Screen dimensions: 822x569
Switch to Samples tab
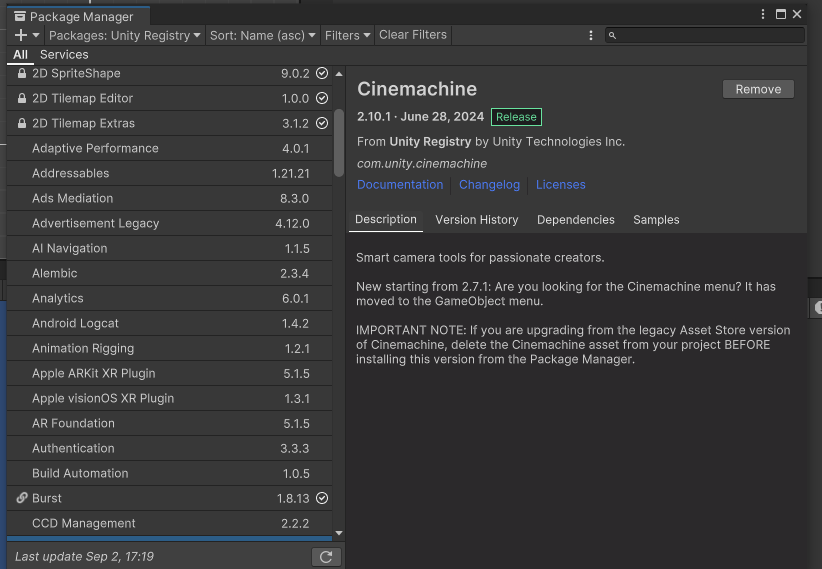[x=656, y=220]
